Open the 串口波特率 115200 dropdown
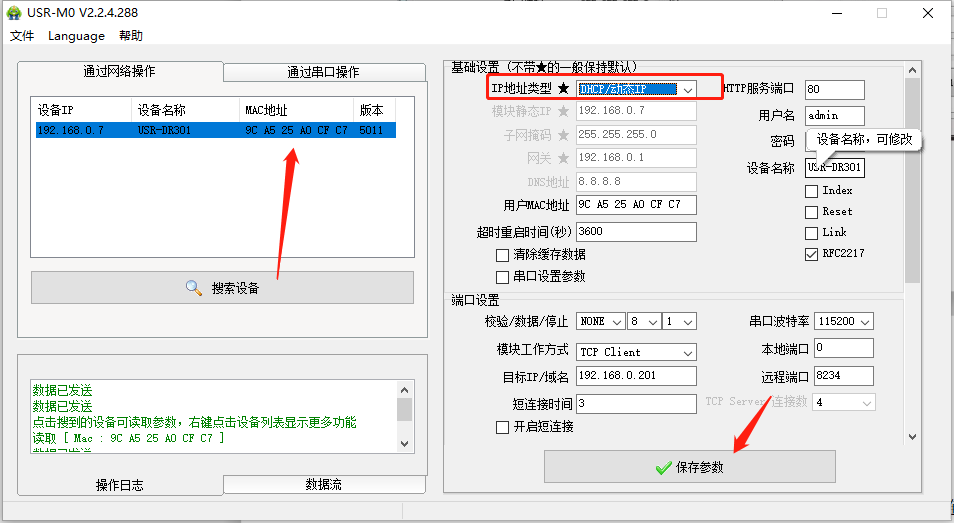954x523 pixels. (x=844, y=321)
